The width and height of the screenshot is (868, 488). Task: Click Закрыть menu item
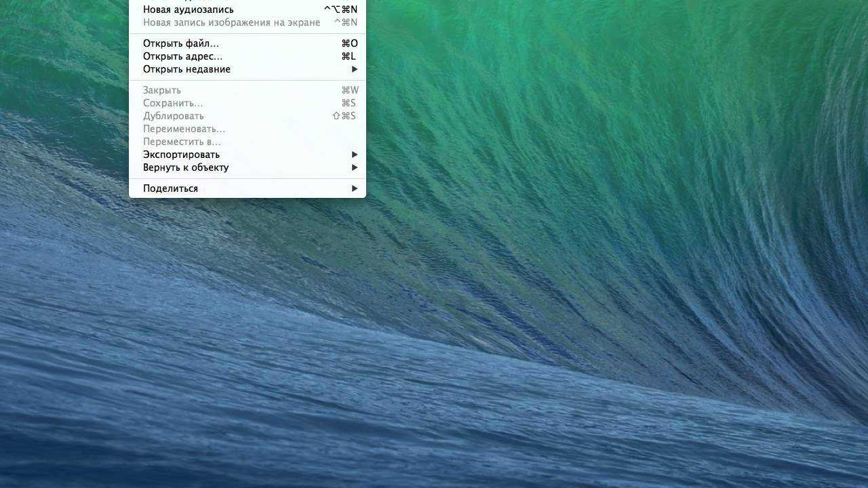(x=248, y=90)
